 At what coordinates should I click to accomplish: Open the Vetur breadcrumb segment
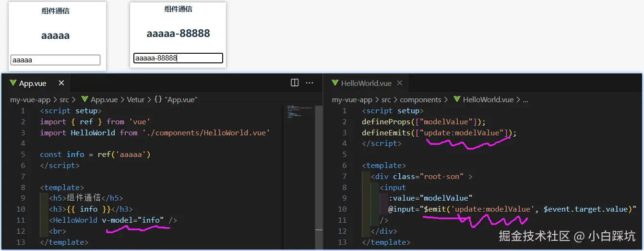point(135,100)
